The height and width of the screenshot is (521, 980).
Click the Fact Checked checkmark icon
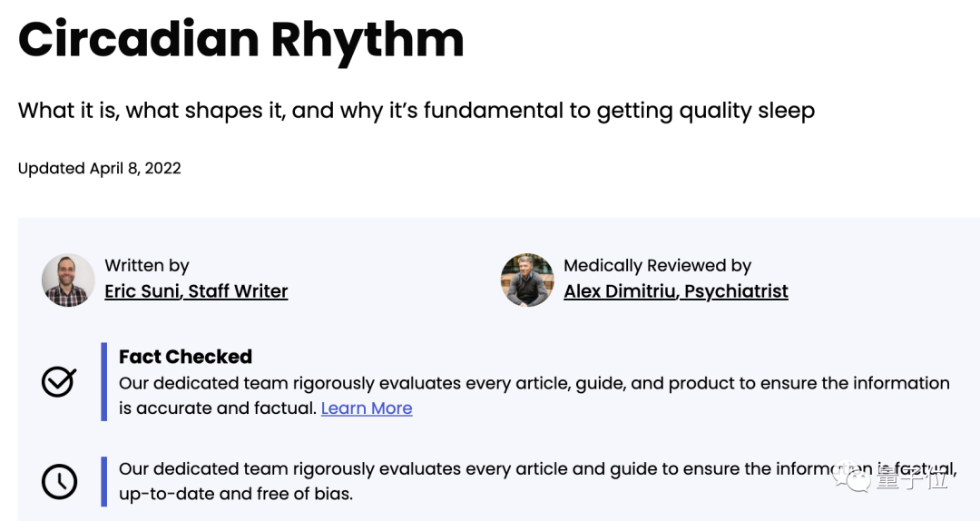(x=59, y=382)
